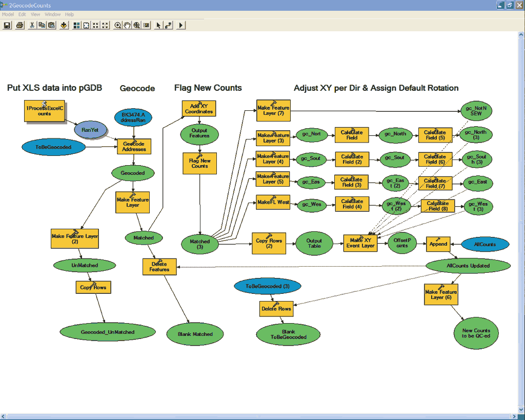Click the Auto Layout grid icon
The image size is (525, 420).
[x=77, y=25]
